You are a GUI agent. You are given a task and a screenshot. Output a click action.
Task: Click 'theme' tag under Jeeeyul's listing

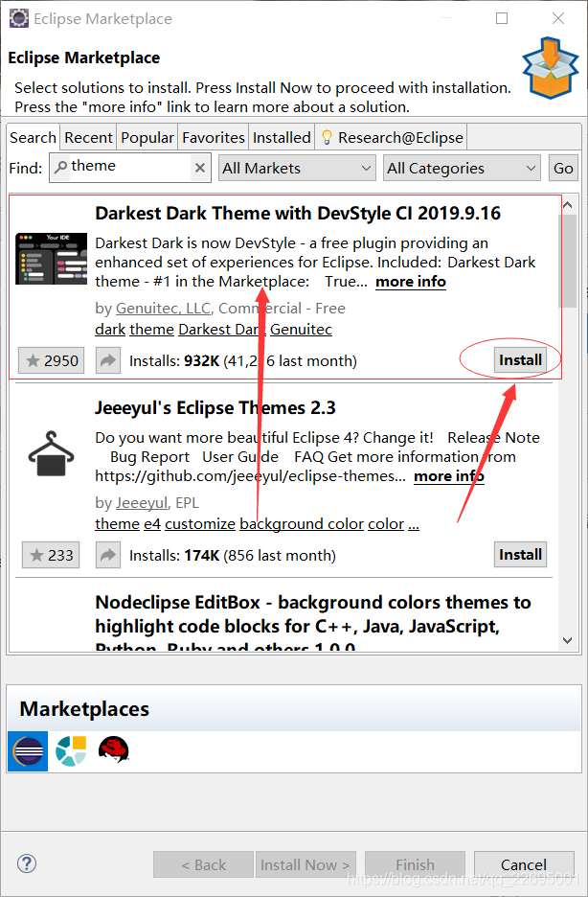pyautogui.click(x=117, y=524)
